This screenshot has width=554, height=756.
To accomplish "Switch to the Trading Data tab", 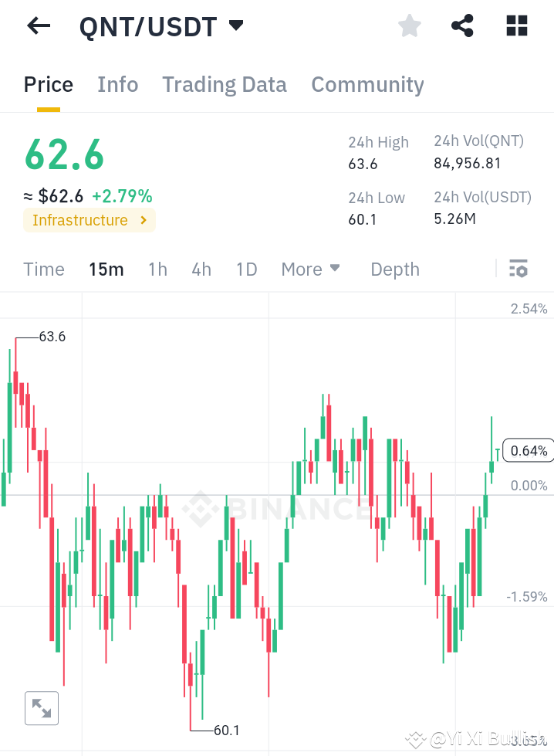I will coord(224,85).
